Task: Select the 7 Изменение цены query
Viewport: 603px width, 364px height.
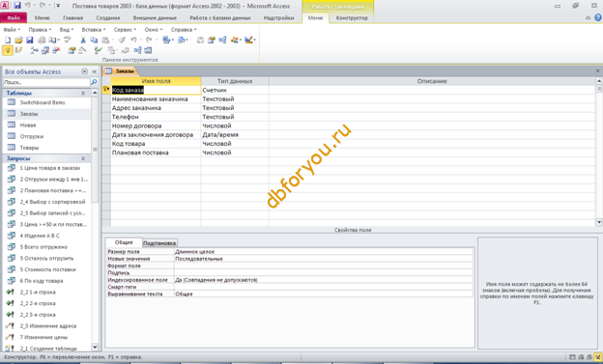Action: pyautogui.click(x=43, y=337)
